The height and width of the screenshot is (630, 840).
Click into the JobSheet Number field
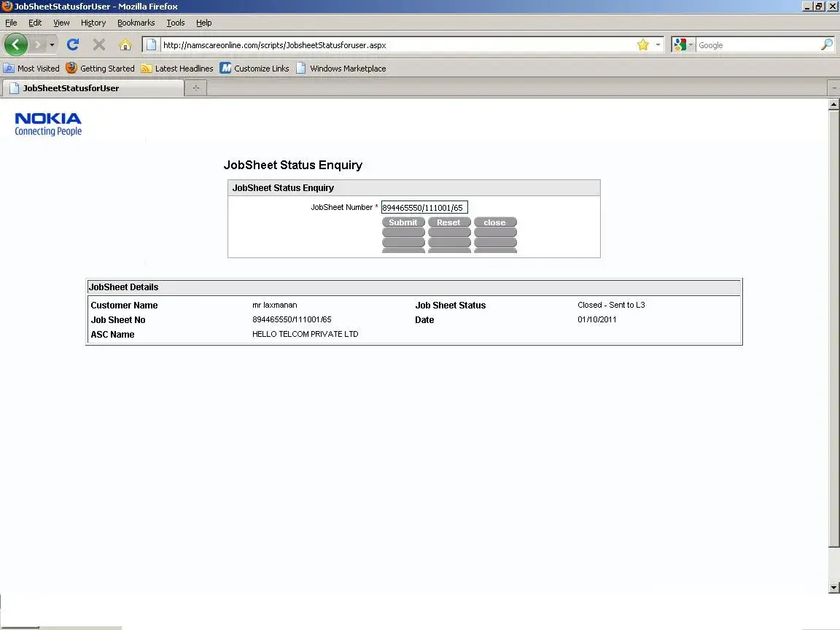(x=424, y=208)
